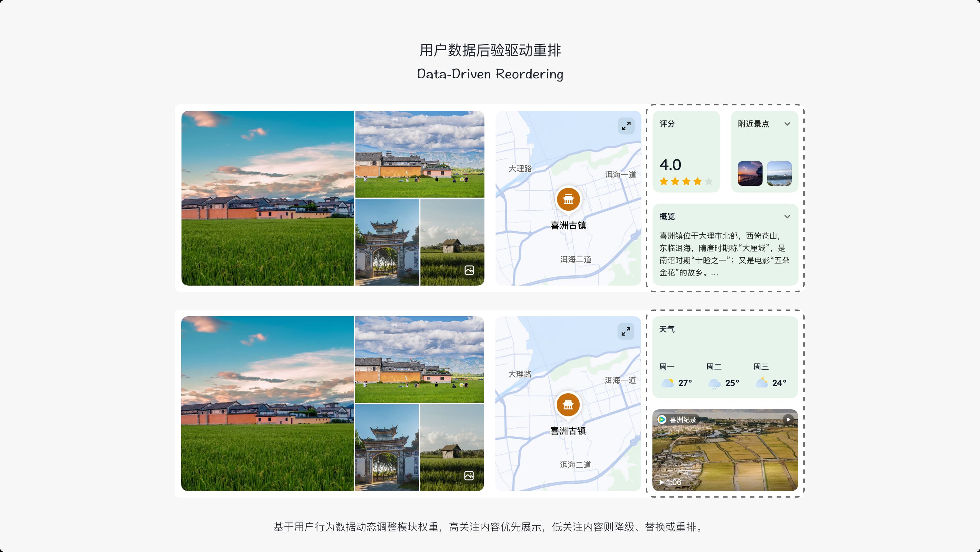Click the play icon beside 喜洲纪录
This screenshot has height=552, width=980.
point(662,419)
